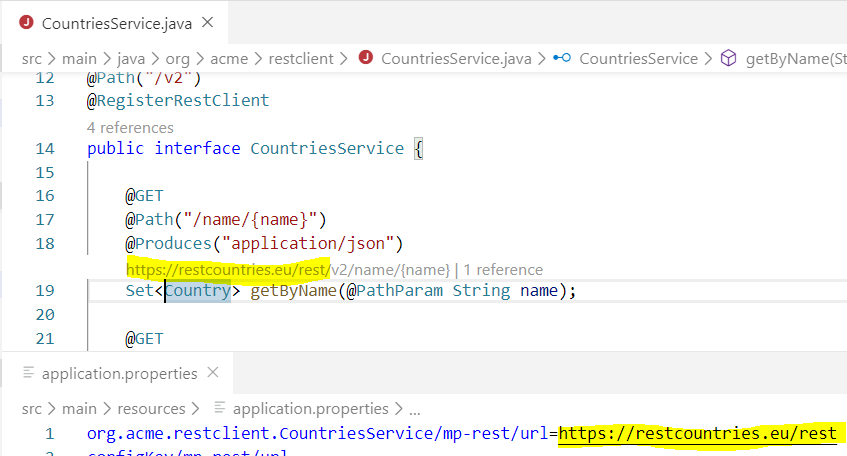Open the 'restclient' breadcrumb segment
Screen dimensions: 847x456
pyautogui.click(x=301, y=58)
